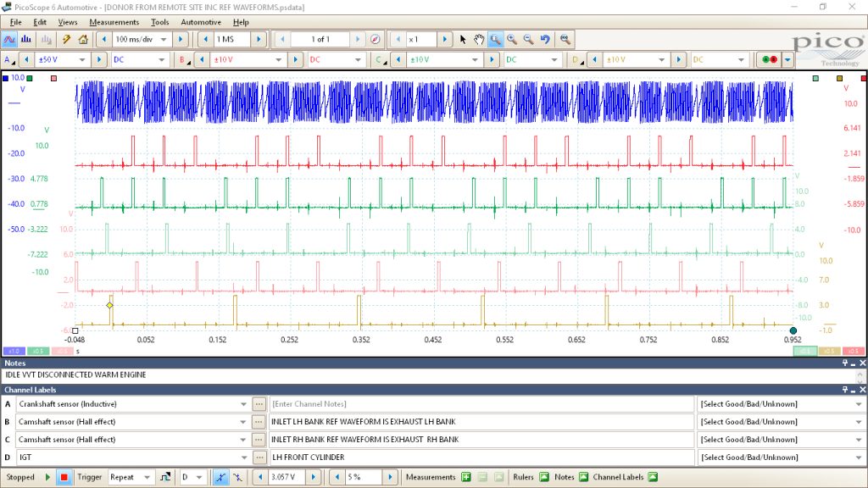This screenshot has width=868, height=488.
Task: Toggle the Notes panel button
Action: tap(583, 477)
